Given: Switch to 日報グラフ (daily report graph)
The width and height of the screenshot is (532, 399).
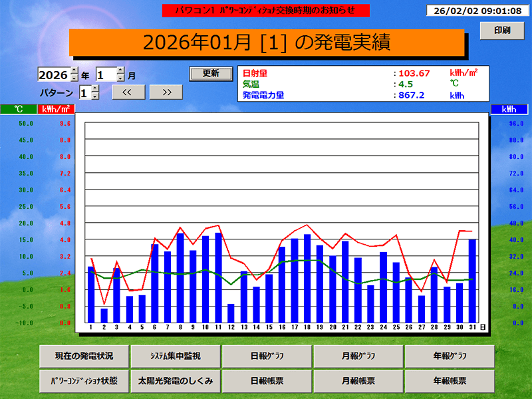Looking at the screenshot, I should click(x=267, y=356).
